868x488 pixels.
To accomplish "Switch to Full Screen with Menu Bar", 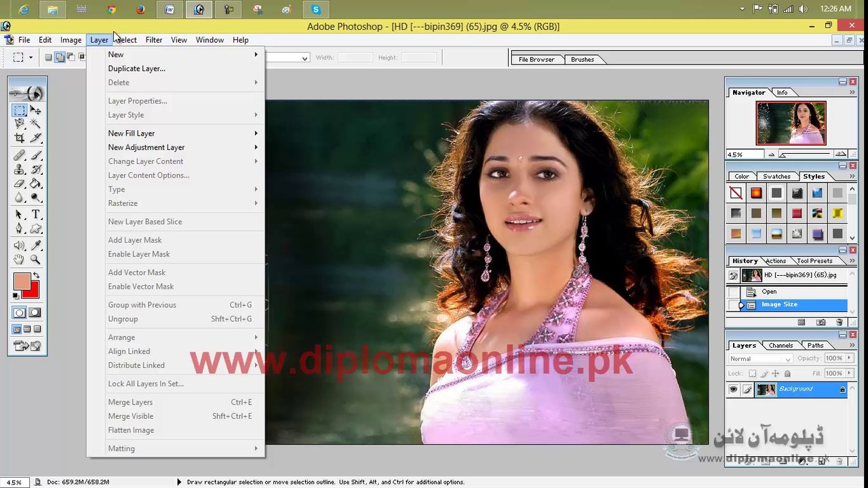I will [x=28, y=329].
